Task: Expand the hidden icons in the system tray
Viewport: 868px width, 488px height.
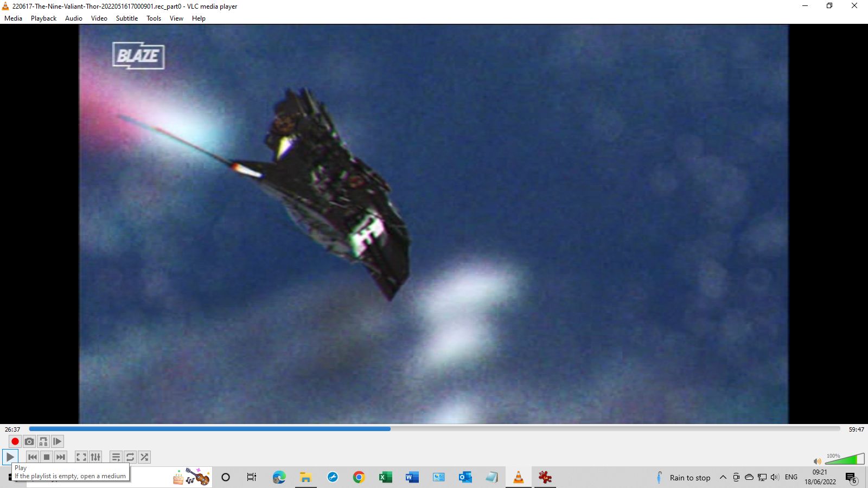Action: point(723,478)
